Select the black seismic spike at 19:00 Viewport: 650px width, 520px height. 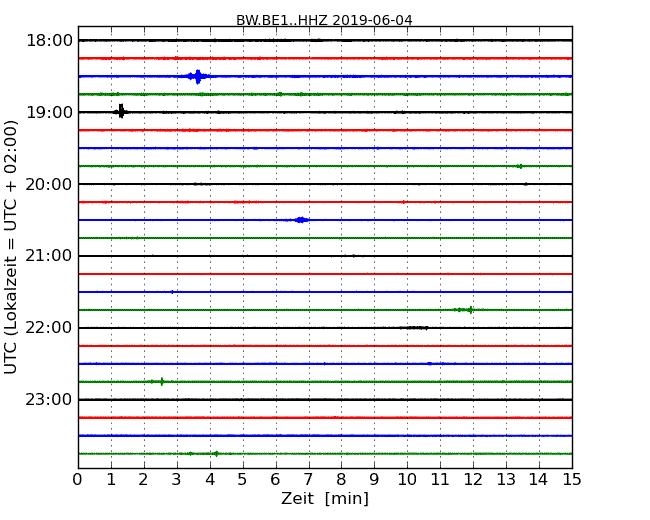pyautogui.click(x=121, y=112)
